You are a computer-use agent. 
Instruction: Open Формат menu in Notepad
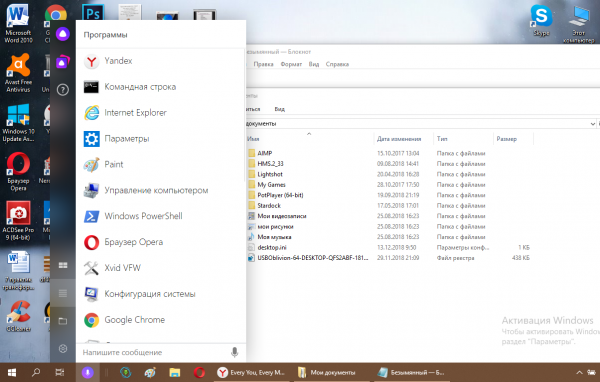[291, 64]
